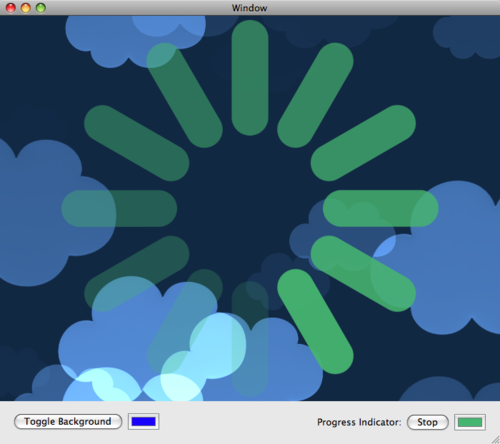Image resolution: width=500 pixels, height=444 pixels.
Task: Click the dark empty center of the spinner
Action: point(250,209)
